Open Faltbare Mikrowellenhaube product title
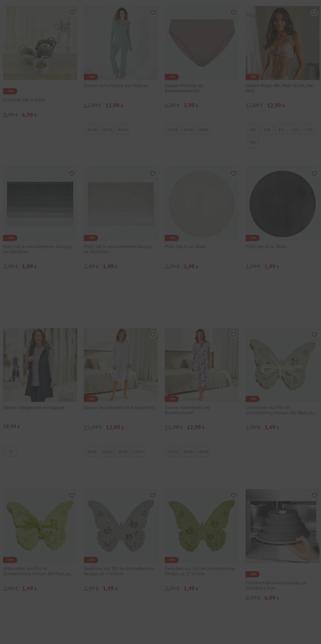The image size is (321, 644). 276,585
